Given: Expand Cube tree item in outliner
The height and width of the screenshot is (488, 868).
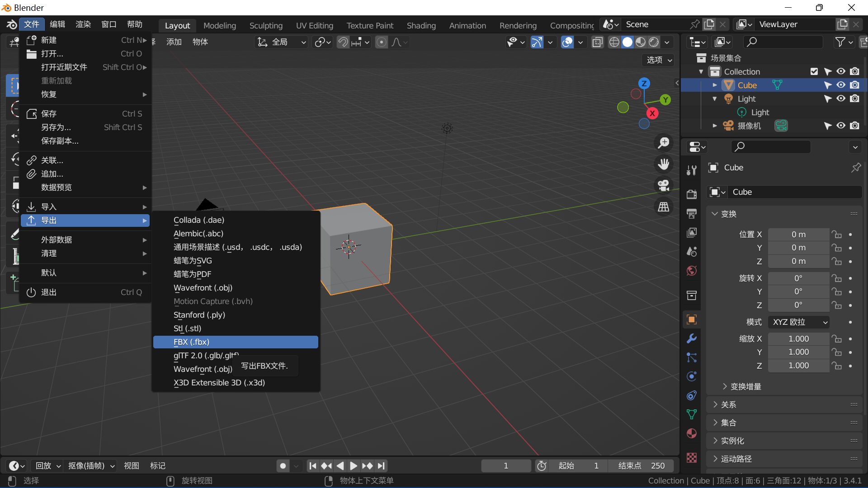Looking at the screenshot, I should coord(714,85).
